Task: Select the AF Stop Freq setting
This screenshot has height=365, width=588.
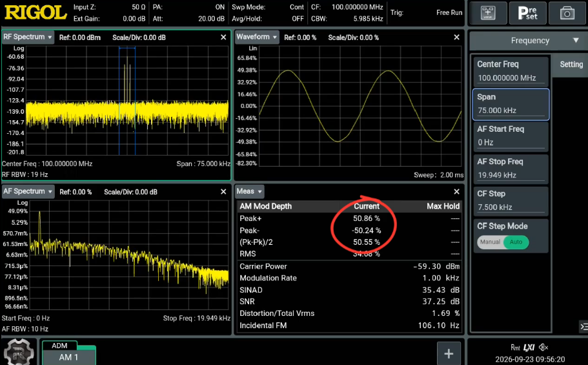Action: tap(511, 169)
